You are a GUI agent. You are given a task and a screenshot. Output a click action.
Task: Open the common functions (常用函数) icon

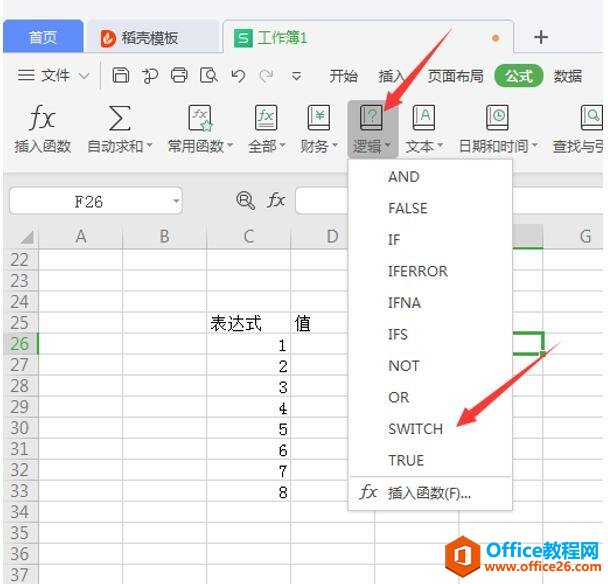point(200,117)
